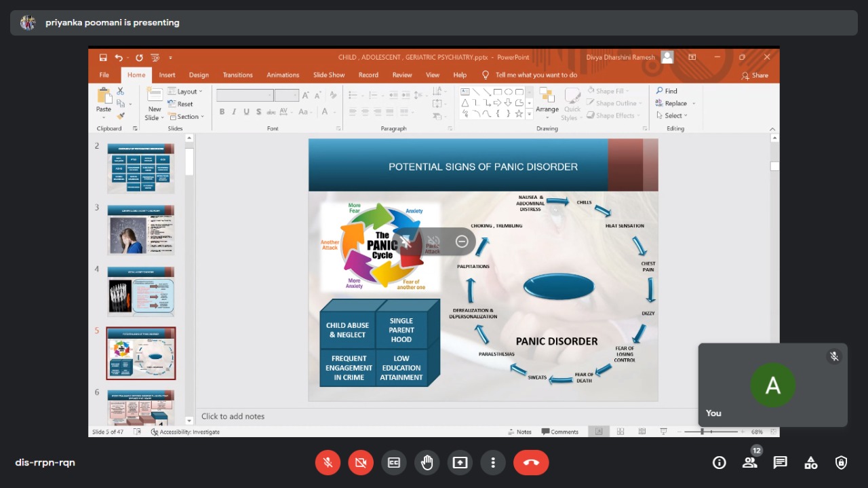Click the PowerPoint Save icon

(x=103, y=58)
